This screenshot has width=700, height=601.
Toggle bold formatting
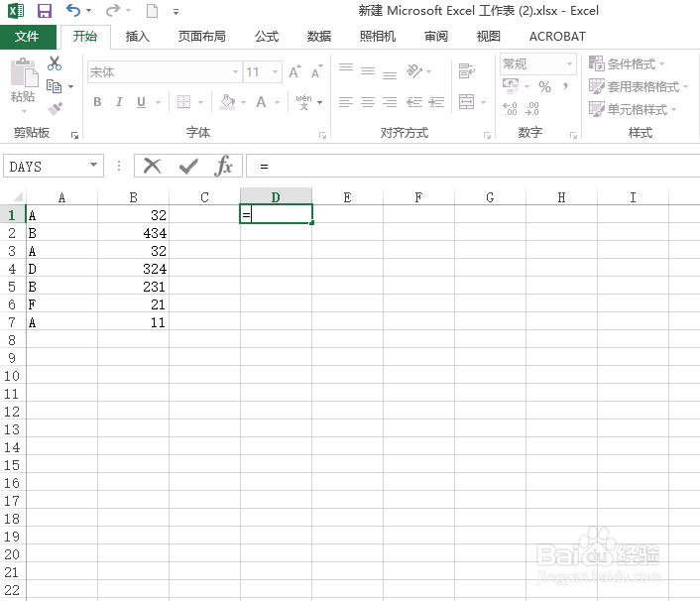click(97, 102)
